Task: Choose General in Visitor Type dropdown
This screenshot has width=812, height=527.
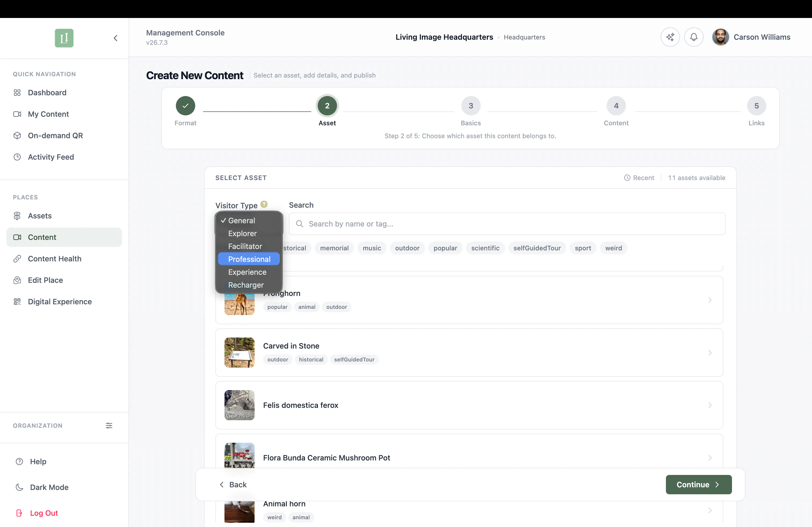Action: (249, 221)
